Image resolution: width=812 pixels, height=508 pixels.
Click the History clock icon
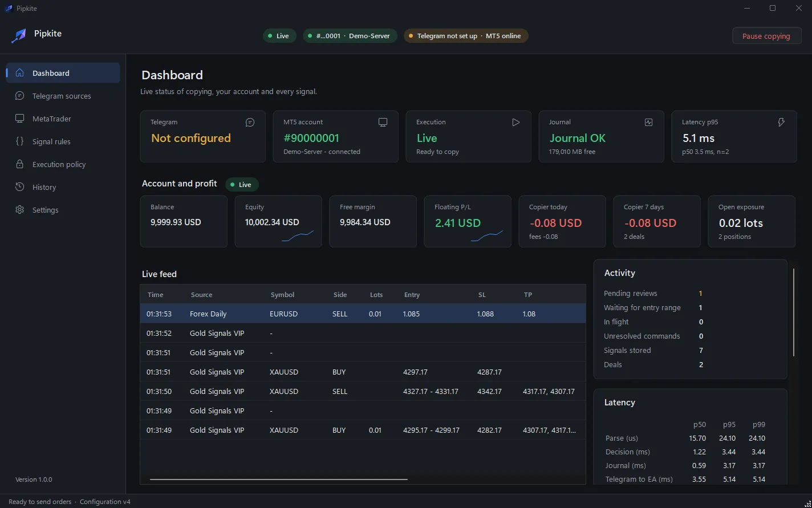pyautogui.click(x=20, y=187)
